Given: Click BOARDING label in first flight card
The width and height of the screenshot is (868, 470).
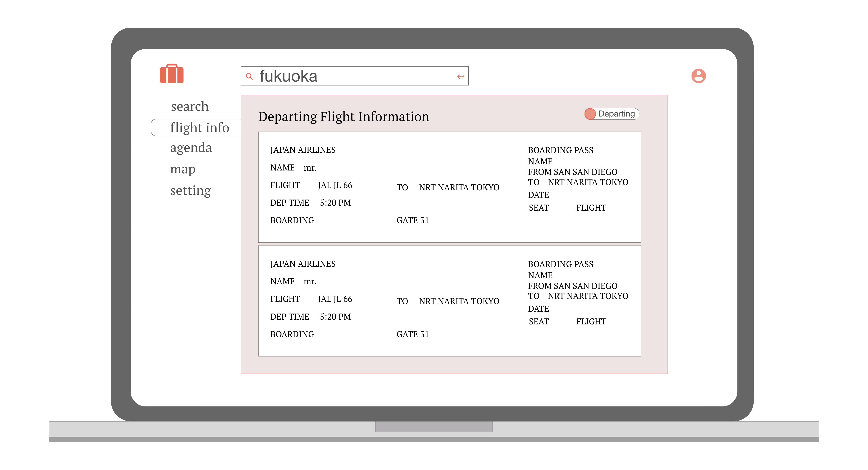Looking at the screenshot, I should (292, 220).
